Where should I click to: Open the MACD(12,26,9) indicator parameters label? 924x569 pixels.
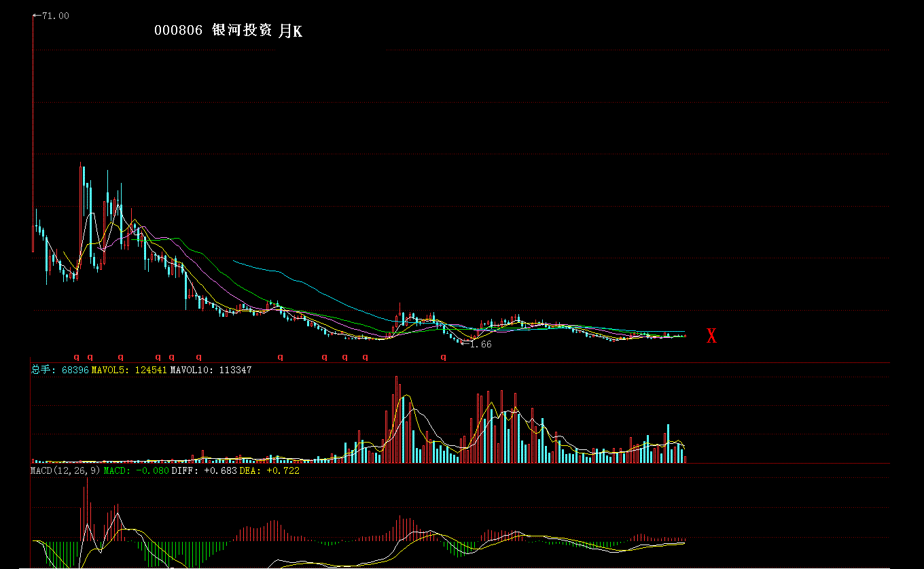(x=66, y=470)
